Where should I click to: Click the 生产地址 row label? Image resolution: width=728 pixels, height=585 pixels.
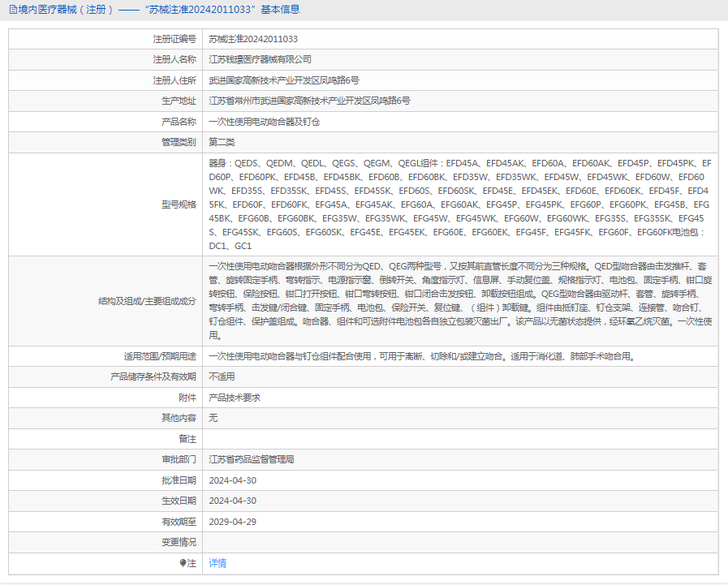click(179, 101)
